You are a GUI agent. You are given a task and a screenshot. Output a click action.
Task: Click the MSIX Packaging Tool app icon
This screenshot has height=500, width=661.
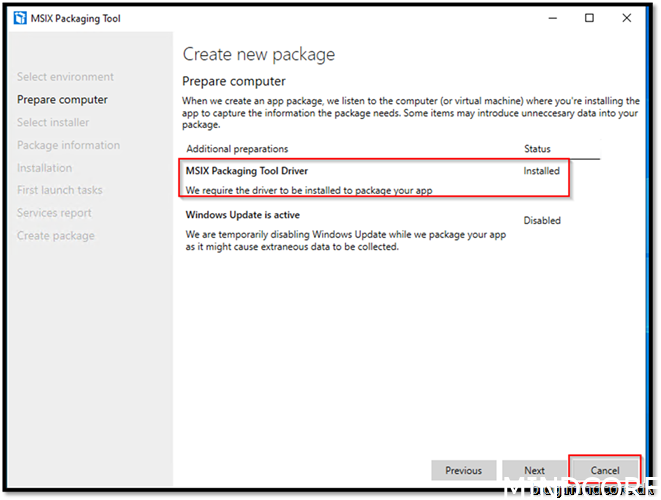coord(20,19)
